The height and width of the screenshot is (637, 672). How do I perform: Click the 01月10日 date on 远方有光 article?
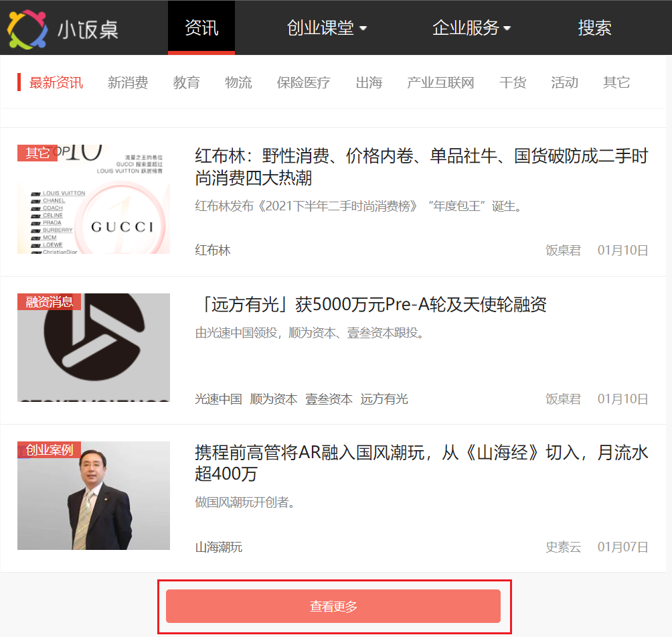pos(622,399)
